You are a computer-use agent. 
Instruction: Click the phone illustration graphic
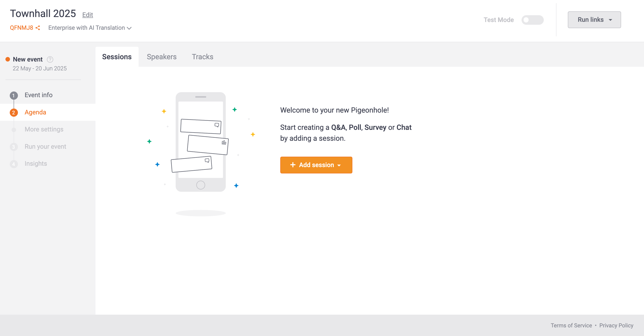(x=200, y=142)
